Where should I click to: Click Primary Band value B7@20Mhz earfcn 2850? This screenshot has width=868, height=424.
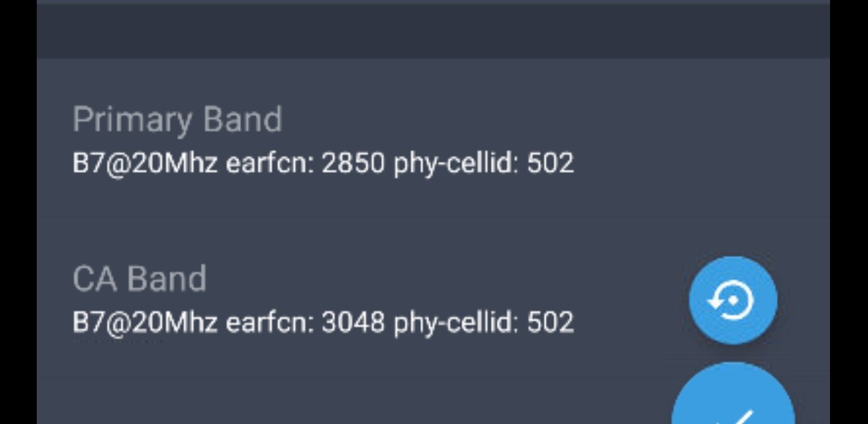(322, 163)
